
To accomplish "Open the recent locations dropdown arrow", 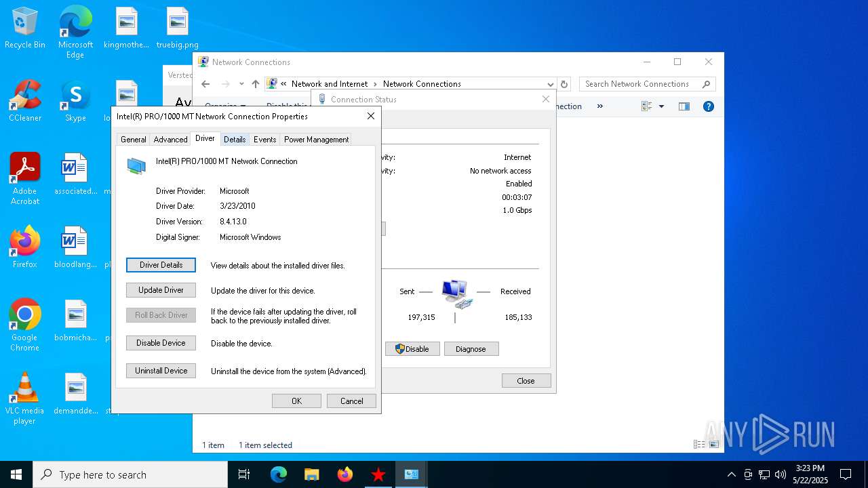I will pos(241,84).
